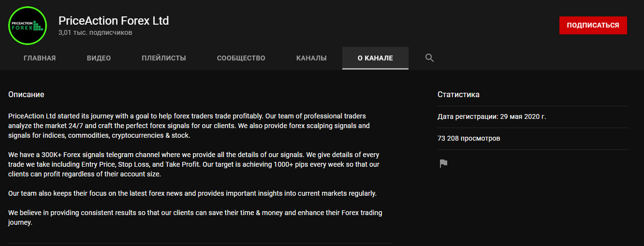The image size is (644, 246).
Task: Switch to the ГЛАВНАЯ tab
Action: pyautogui.click(x=40, y=58)
